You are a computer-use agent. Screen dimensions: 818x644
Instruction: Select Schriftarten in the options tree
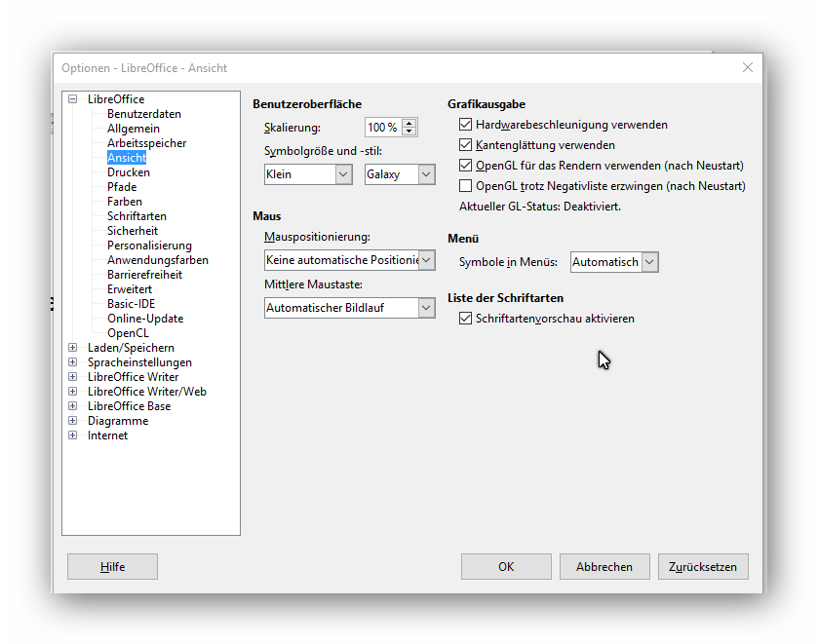pos(136,216)
